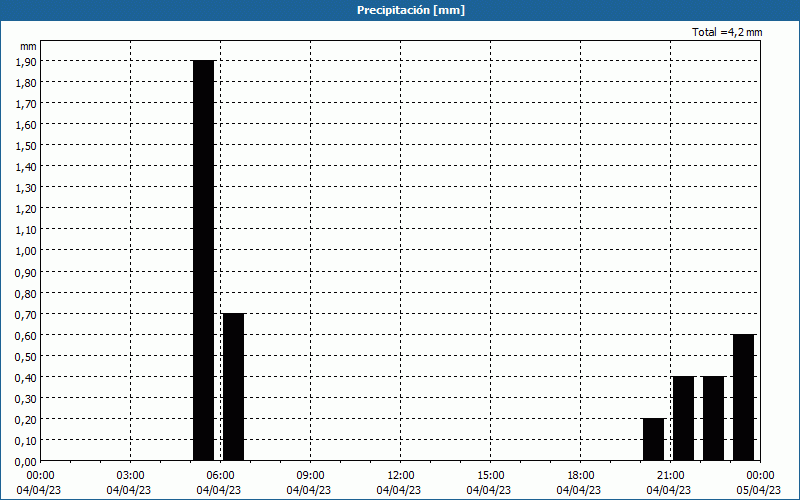The image size is (800, 500).
Task: Click the 00:00 label above 05/04/23
Action: pyautogui.click(x=760, y=476)
